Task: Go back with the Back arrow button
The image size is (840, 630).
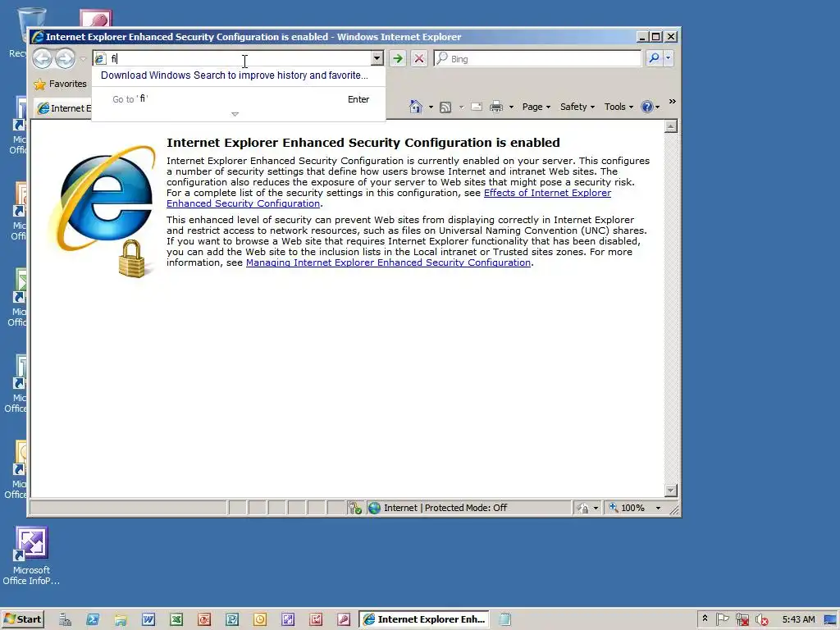Action: [x=43, y=58]
